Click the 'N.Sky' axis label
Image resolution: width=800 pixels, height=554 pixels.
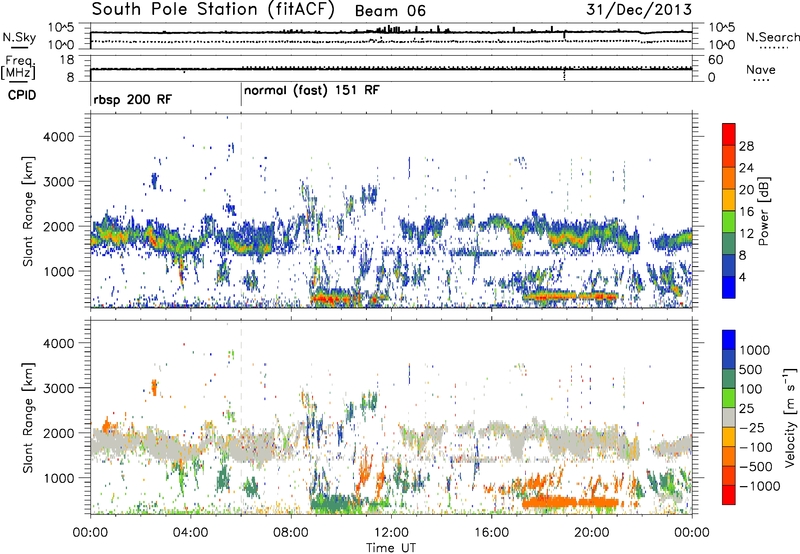click(x=19, y=37)
